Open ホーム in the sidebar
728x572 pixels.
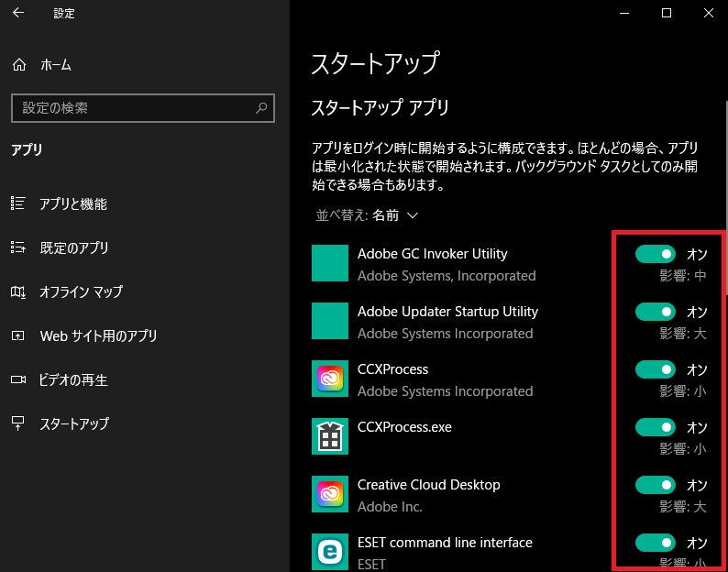(x=56, y=64)
